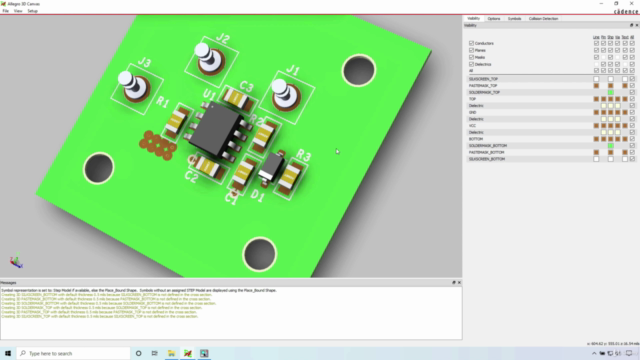The height and width of the screenshot is (360, 640).
Task: Select resistor R3 on the board
Action: [291, 178]
